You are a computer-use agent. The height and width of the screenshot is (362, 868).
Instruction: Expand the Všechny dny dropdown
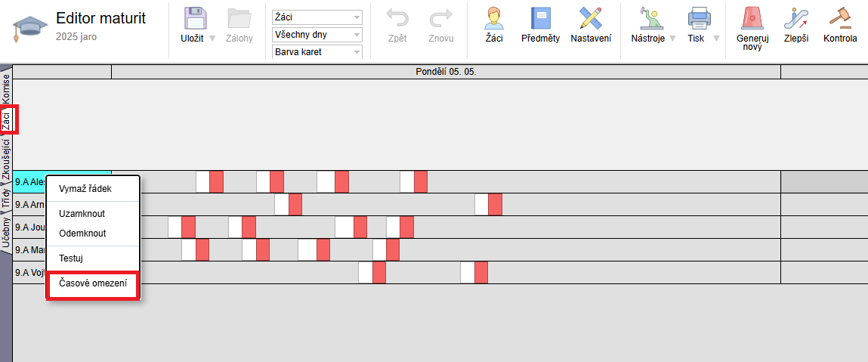[317, 35]
